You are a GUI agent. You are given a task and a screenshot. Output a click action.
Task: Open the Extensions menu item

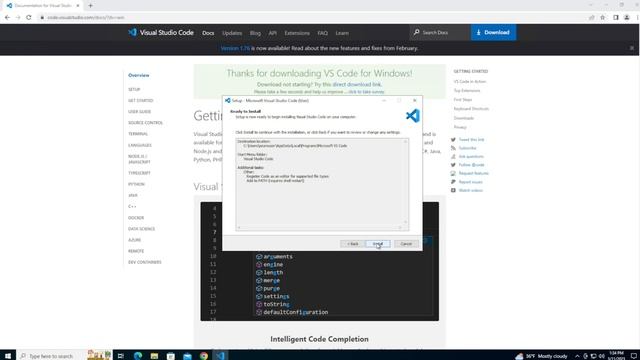coord(297,33)
